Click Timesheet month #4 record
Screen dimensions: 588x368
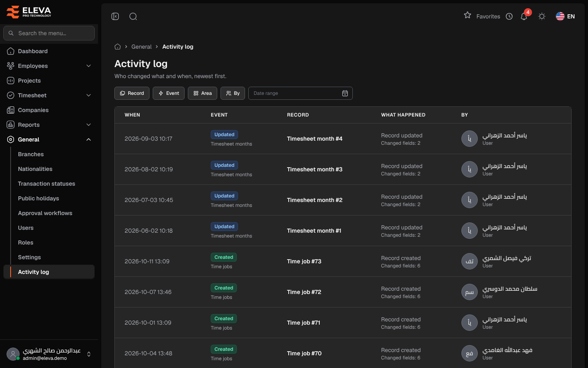tap(315, 139)
